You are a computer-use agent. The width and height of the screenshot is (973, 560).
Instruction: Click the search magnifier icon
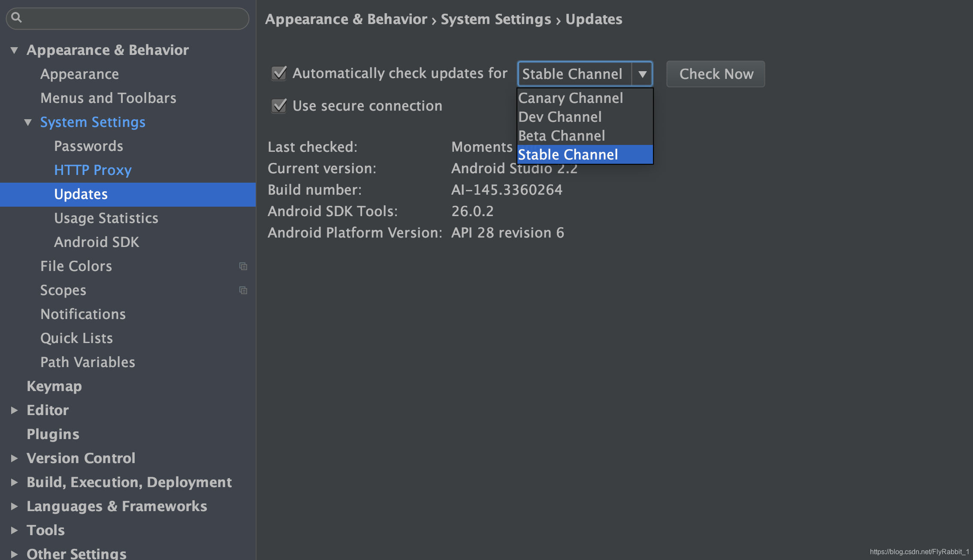click(x=16, y=18)
